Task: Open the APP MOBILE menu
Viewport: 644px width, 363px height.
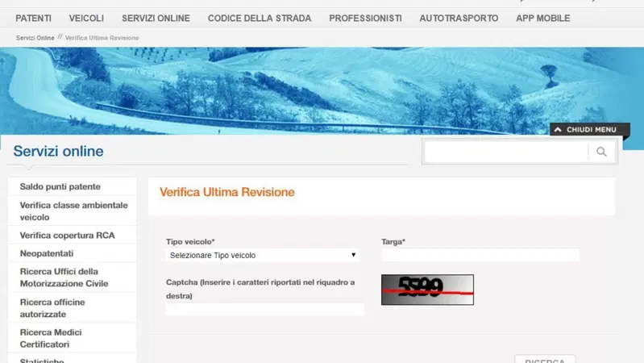Action: (x=543, y=19)
